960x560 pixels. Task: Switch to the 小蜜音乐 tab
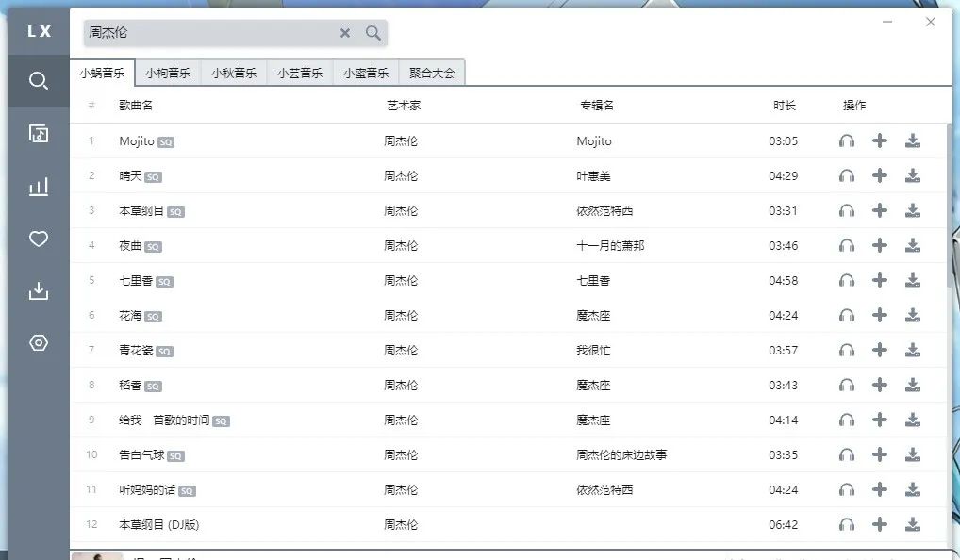click(x=366, y=73)
